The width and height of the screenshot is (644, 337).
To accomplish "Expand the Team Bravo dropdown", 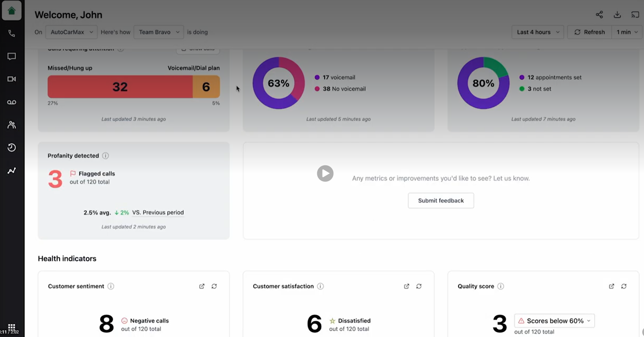I will [158, 32].
